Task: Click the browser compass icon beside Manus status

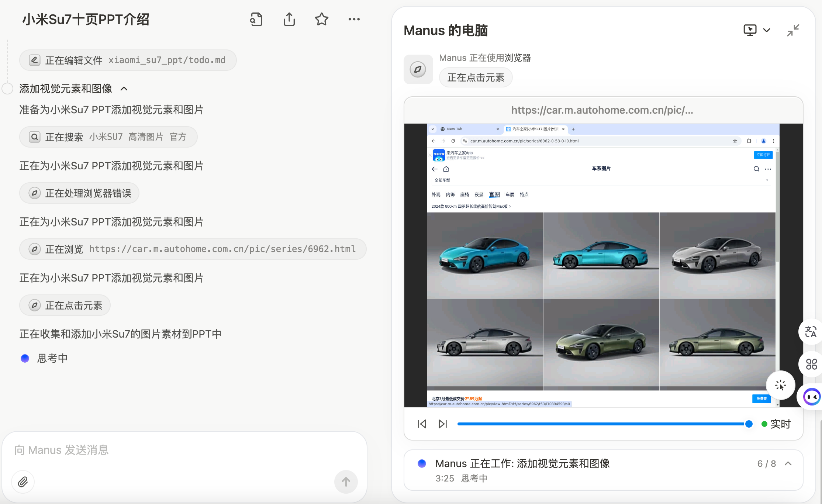Action: (x=418, y=69)
